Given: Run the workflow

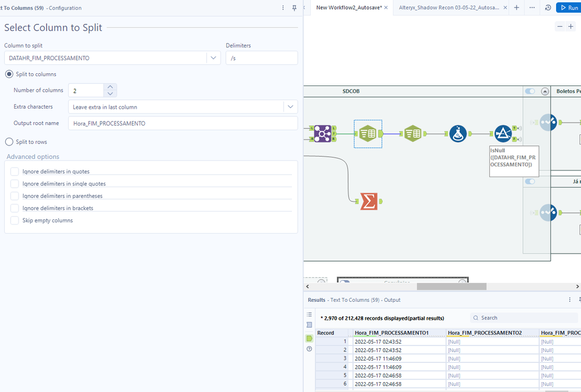Looking at the screenshot, I should tap(569, 8).
